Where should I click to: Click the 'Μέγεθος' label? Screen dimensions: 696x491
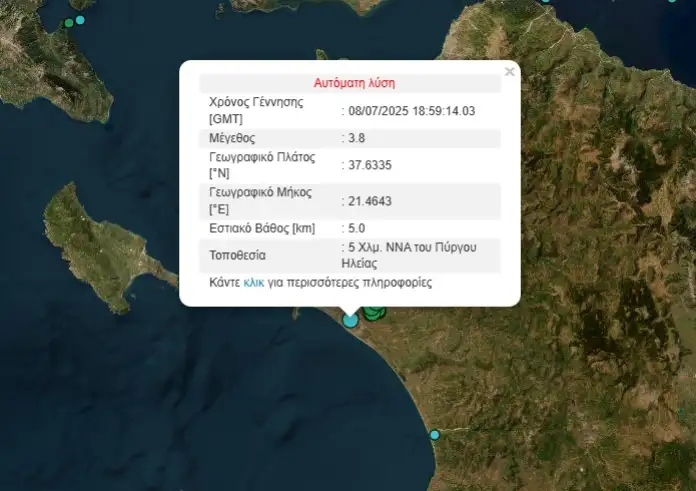(x=232, y=138)
